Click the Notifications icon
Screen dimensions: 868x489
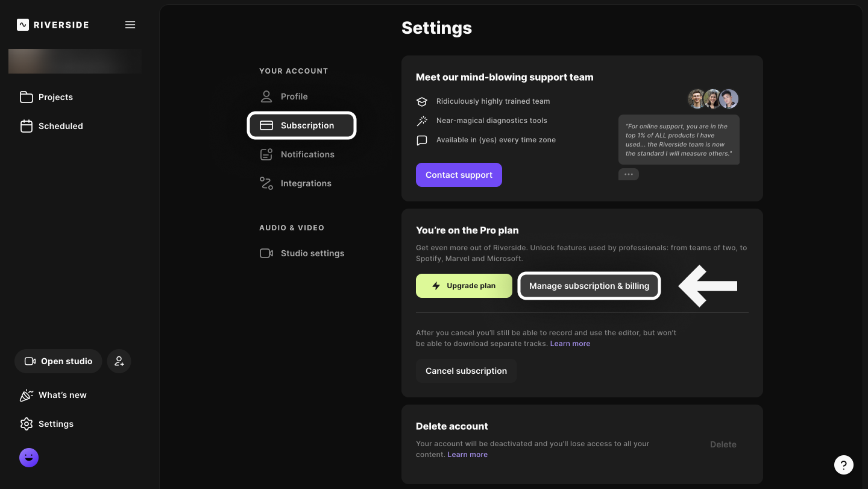pos(266,154)
